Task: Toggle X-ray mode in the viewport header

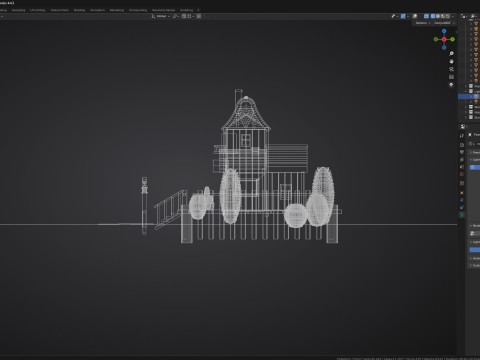Action: coord(426,16)
